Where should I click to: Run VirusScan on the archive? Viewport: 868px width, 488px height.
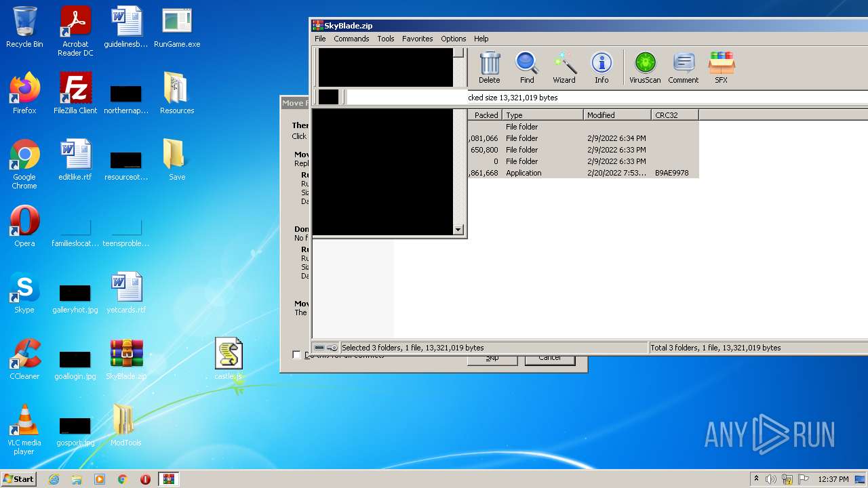pyautogui.click(x=645, y=68)
